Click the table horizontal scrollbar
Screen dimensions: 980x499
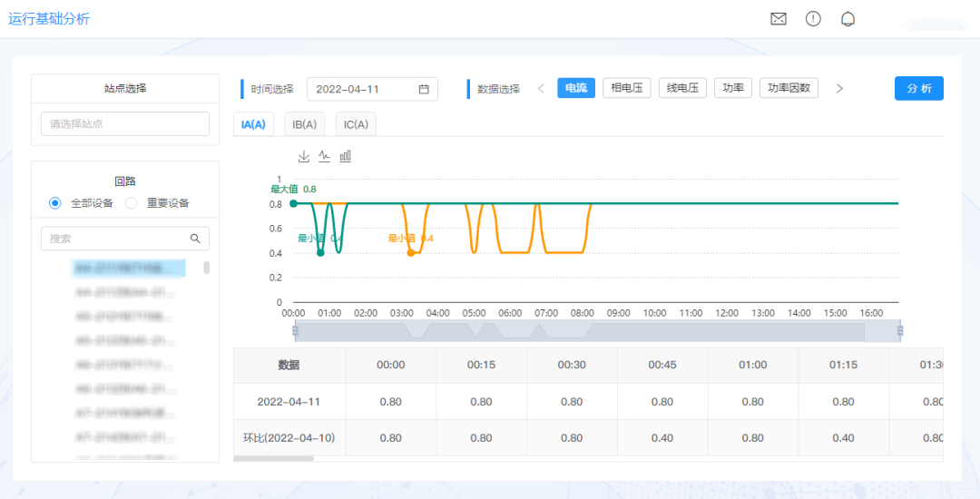(273, 458)
